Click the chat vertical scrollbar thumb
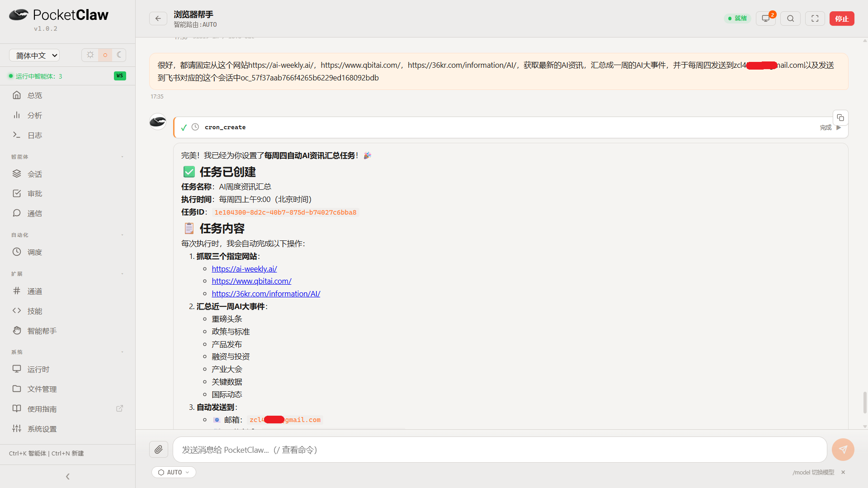This screenshot has width=868, height=488. coord(865,402)
